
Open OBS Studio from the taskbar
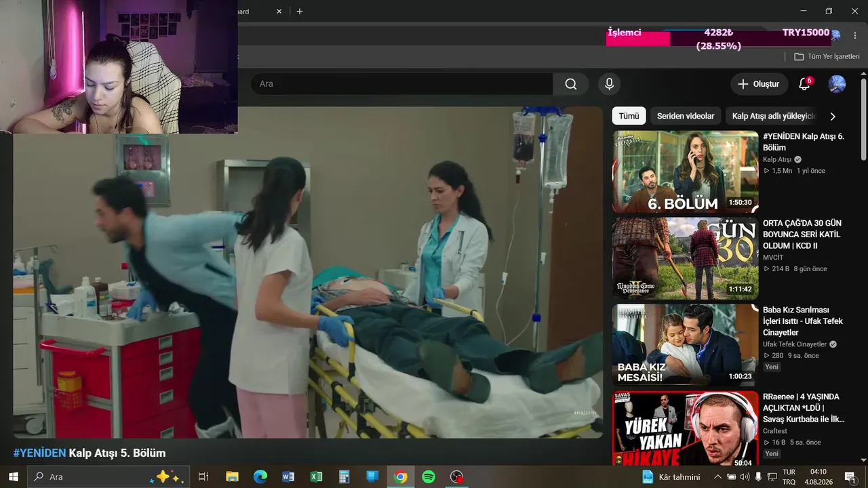tap(457, 476)
